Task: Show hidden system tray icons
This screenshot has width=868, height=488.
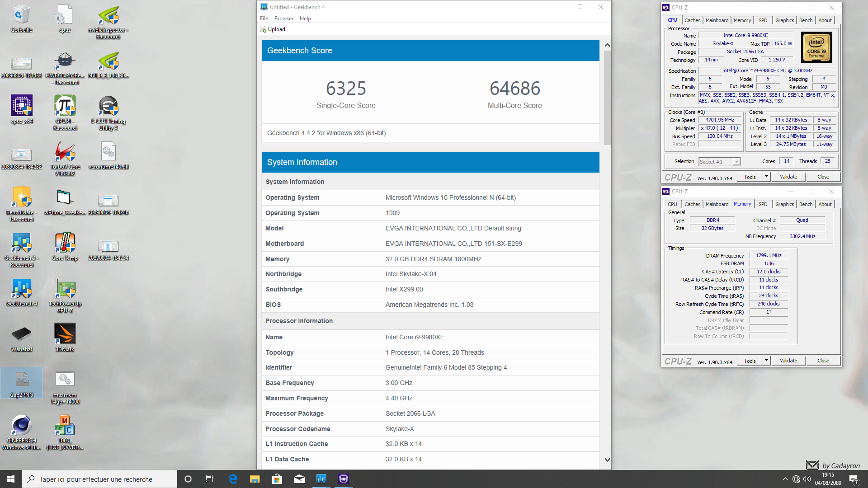Action: coord(785,479)
